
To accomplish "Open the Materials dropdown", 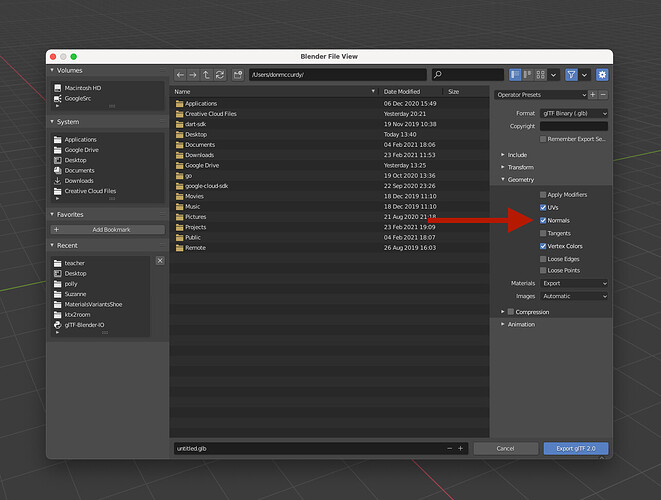I will pos(574,283).
